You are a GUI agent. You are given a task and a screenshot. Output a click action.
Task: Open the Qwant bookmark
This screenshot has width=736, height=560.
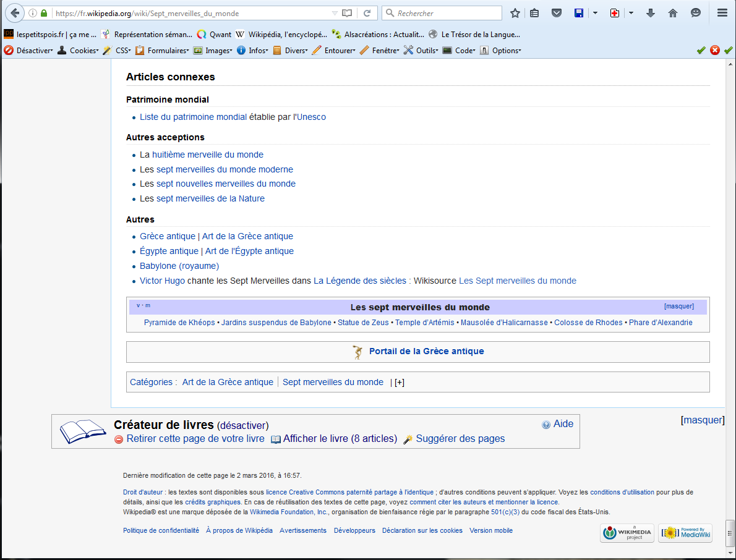214,35
